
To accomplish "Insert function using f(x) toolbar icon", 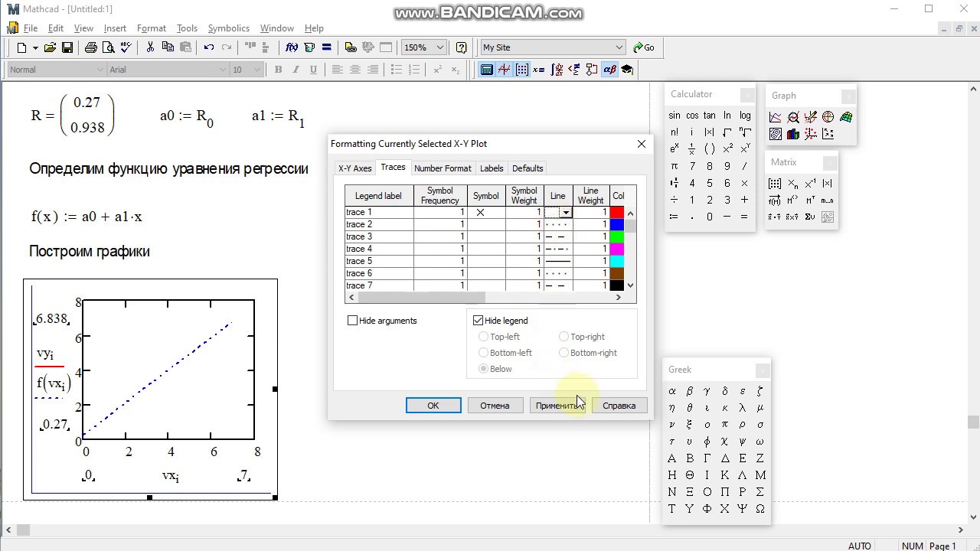I will 292,47.
